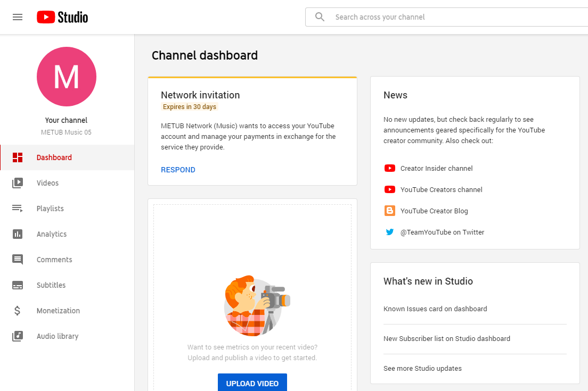Click the Your channel label
Screen dimensions: 588x391
67,120
